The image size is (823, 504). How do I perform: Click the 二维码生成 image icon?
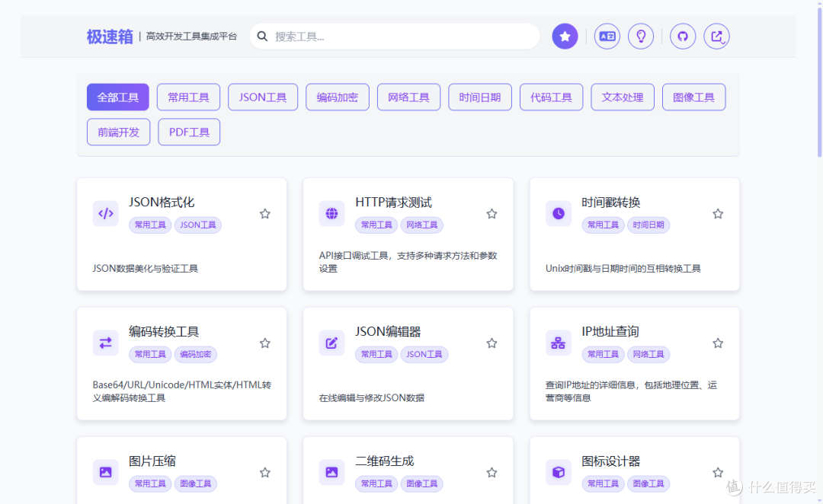[331, 472]
